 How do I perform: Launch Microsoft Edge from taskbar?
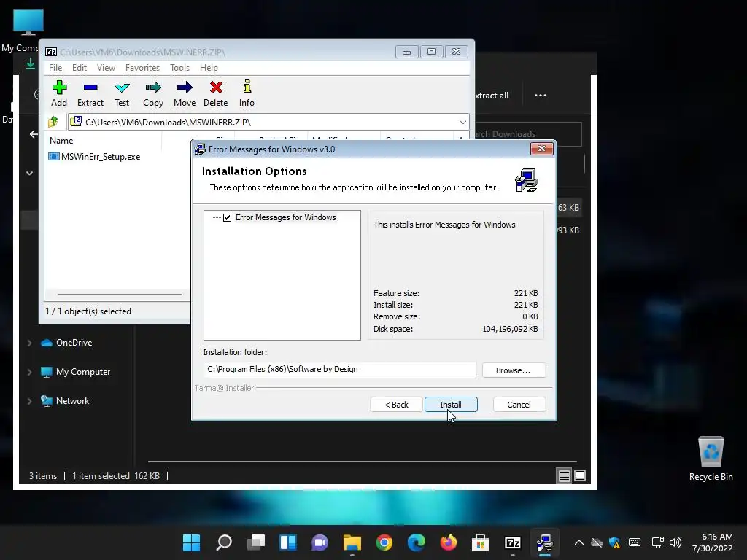click(x=416, y=542)
